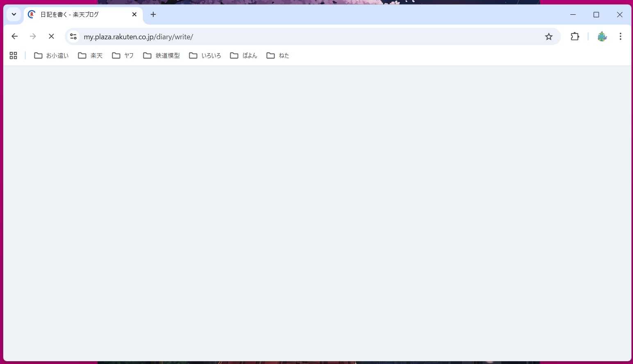This screenshot has width=633, height=364.
Task: View site information icon in address bar
Action: click(73, 36)
